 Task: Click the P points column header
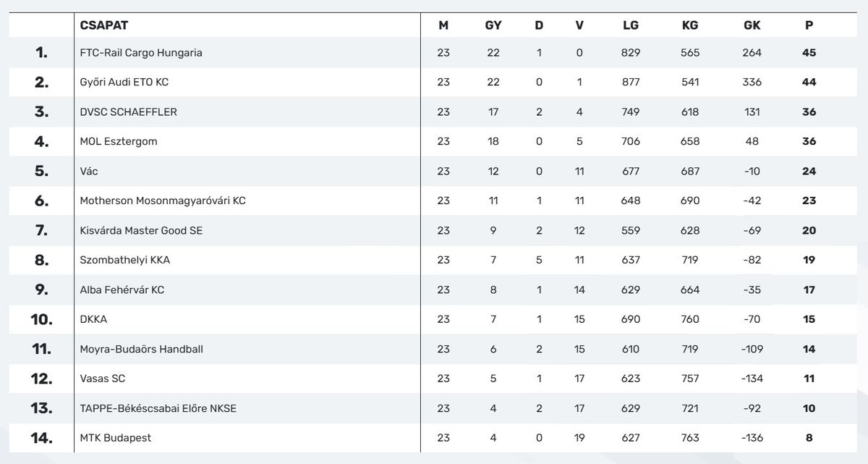(x=809, y=25)
